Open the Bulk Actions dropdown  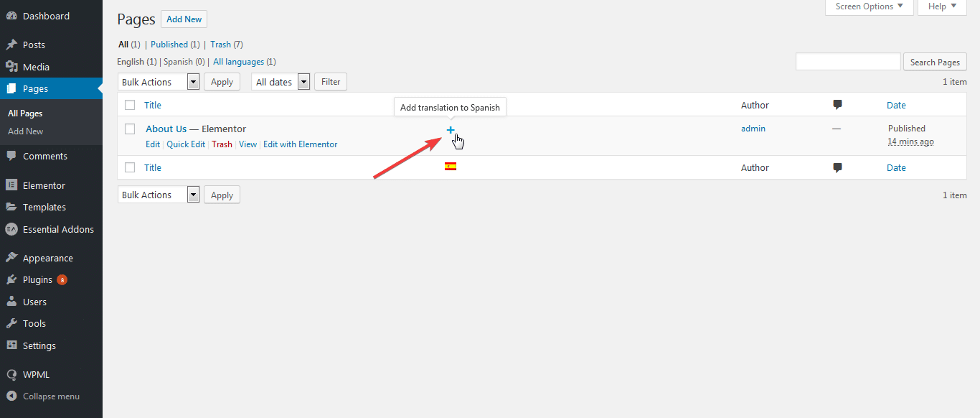(x=158, y=81)
